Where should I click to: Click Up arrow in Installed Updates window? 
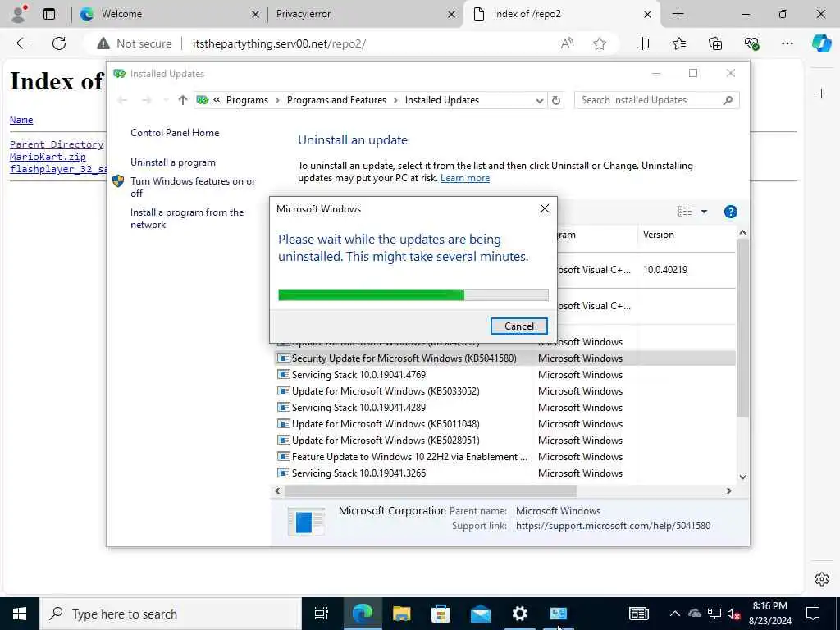point(183,100)
